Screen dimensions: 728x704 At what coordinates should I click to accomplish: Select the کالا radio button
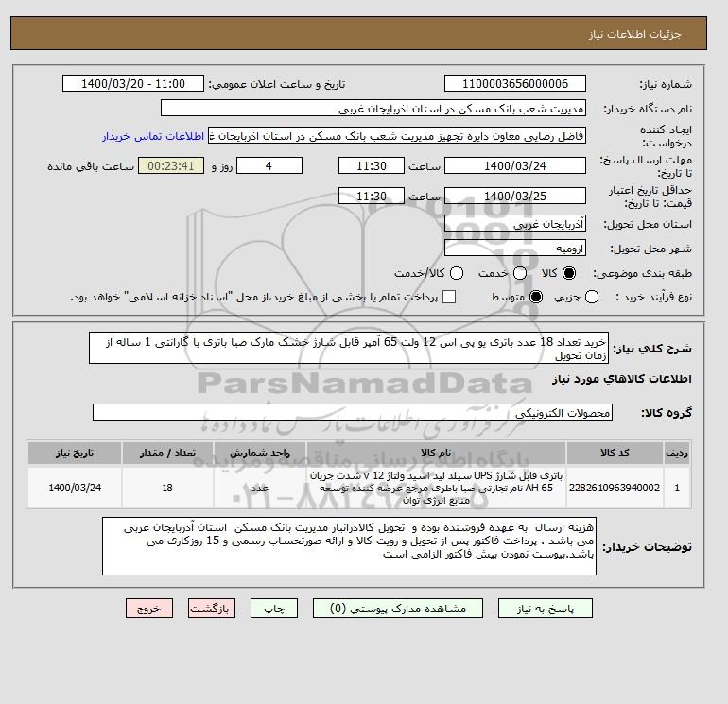pyautogui.click(x=569, y=273)
